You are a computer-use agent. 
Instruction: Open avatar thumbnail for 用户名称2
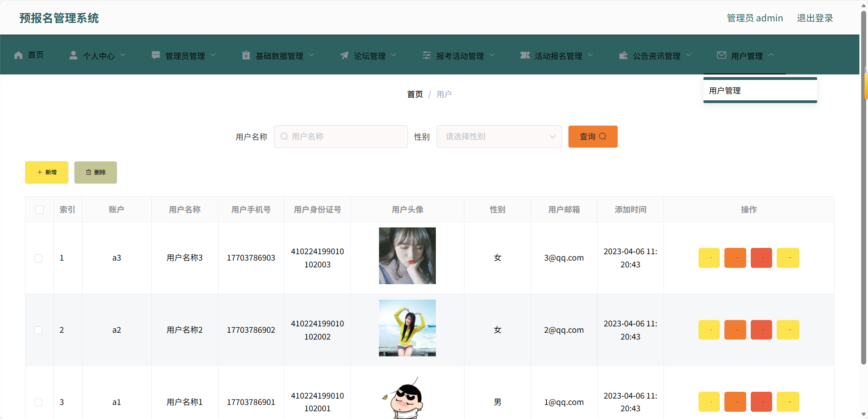coord(407,328)
